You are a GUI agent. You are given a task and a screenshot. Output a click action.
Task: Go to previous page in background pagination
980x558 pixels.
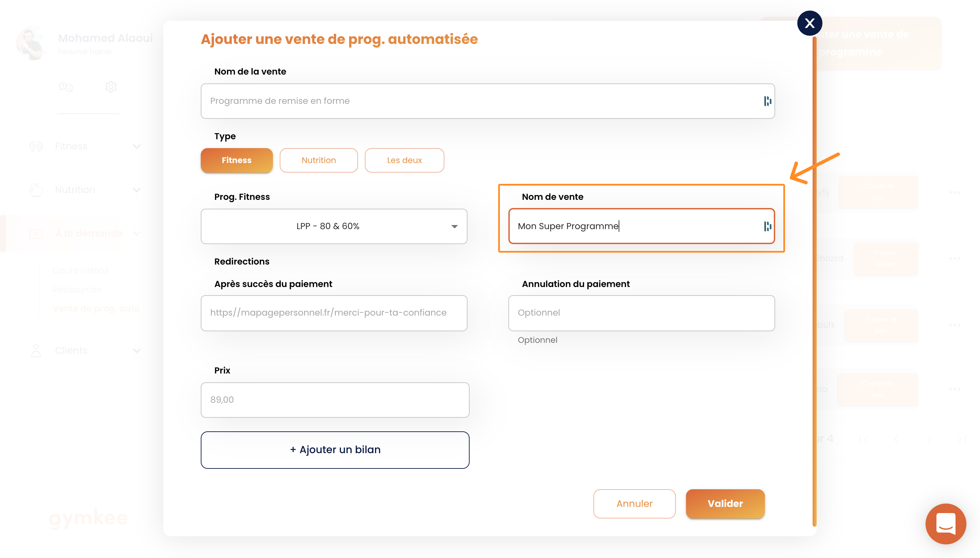tap(895, 439)
